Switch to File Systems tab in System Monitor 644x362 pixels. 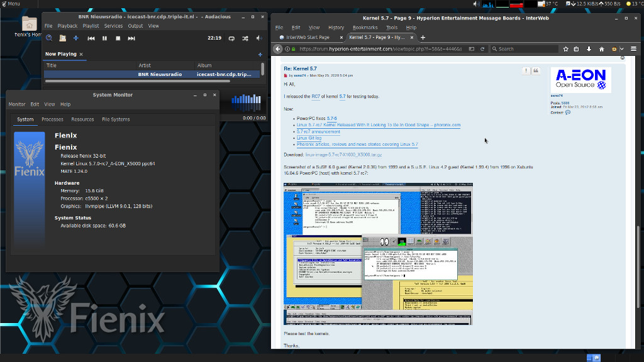coord(116,119)
